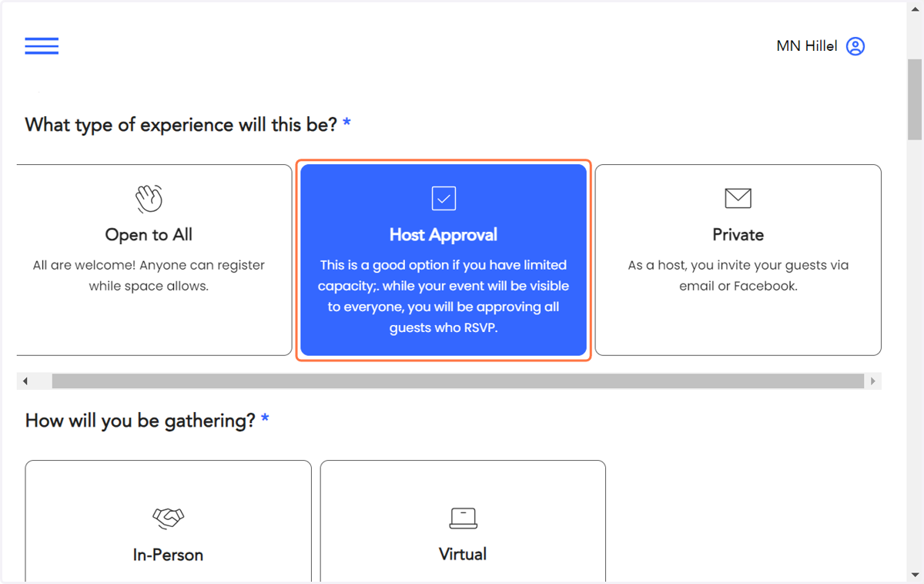This screenshot has width=924, height=584.
Task: Click the 'As a host, you invite' description
Action: [738, 275]
